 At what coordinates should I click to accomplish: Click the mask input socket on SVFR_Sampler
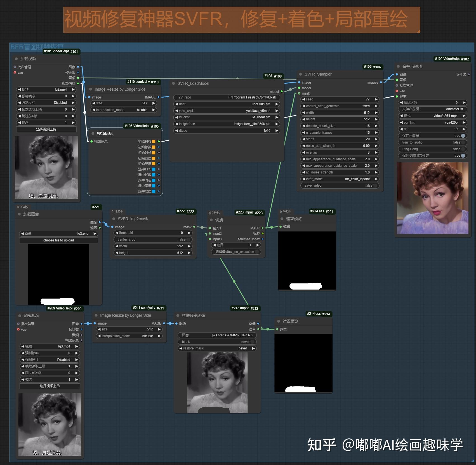[299, 93]
